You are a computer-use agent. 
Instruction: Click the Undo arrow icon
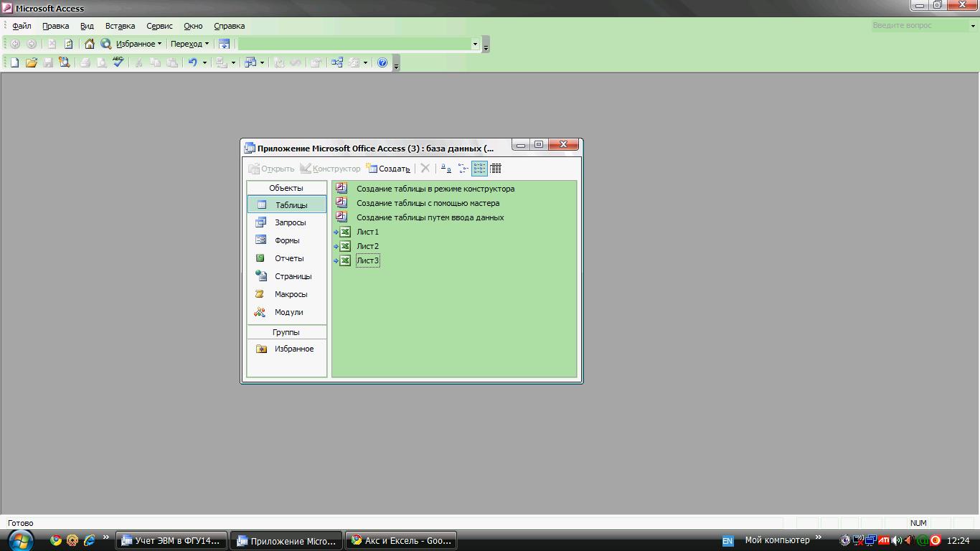tap(192, 62)
